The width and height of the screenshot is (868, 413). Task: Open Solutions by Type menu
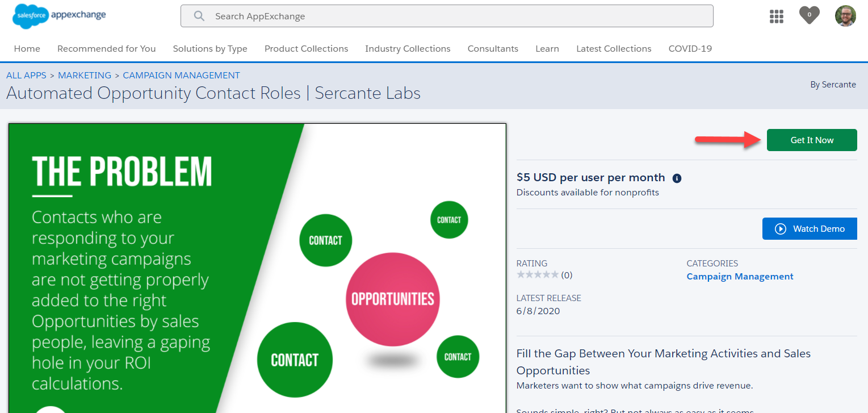[x=210, y=49]
